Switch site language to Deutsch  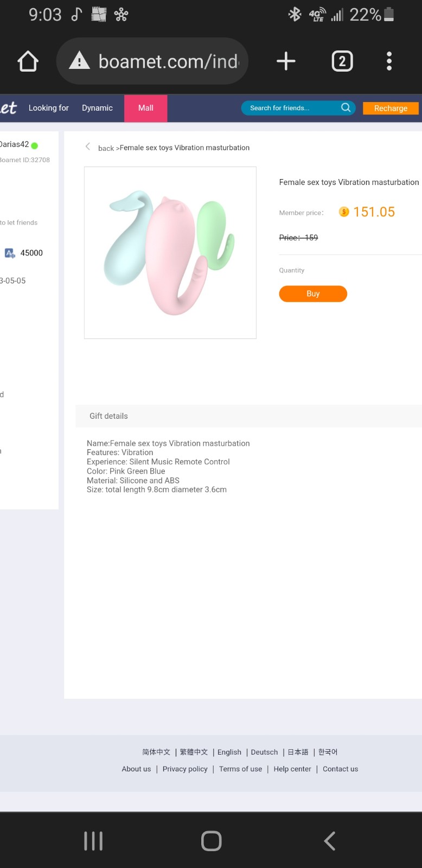264,752
